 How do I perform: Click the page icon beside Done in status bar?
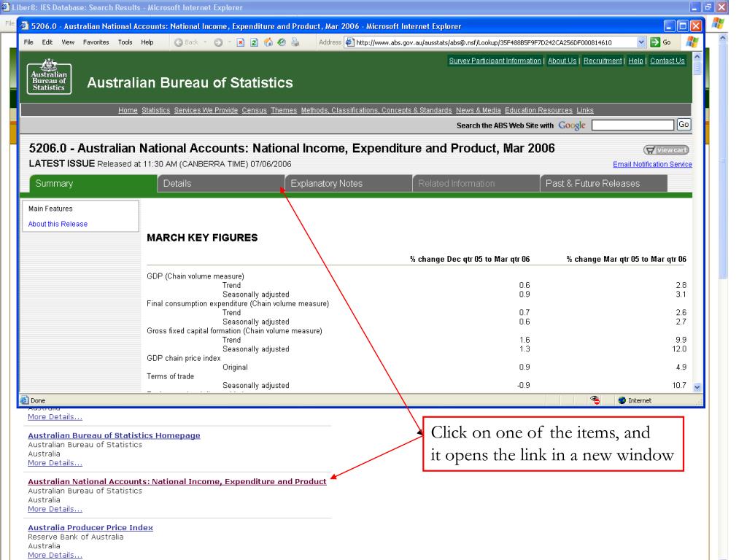tap(24, 400)
